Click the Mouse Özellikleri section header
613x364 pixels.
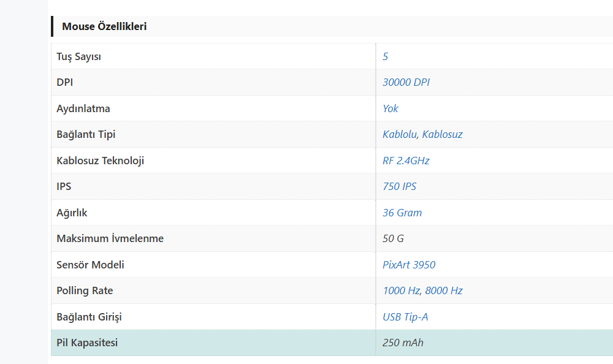tap(104, 26)
